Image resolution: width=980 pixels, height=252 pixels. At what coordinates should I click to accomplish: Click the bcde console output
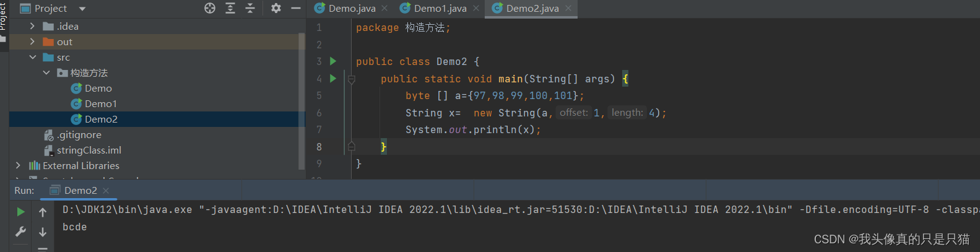(75, 227)
